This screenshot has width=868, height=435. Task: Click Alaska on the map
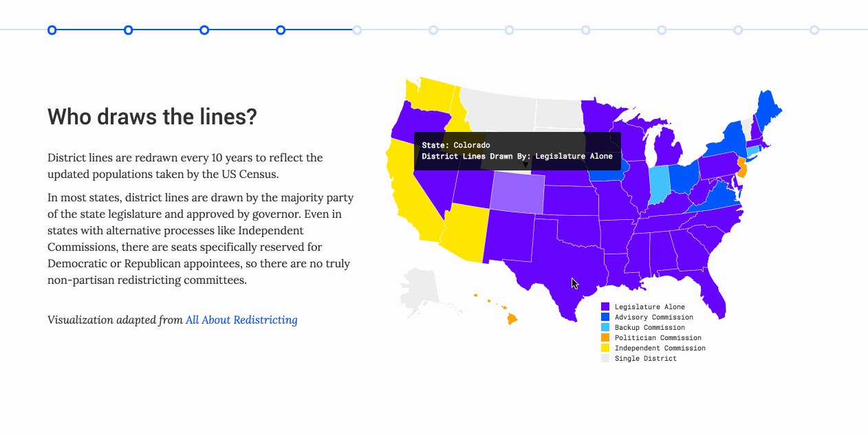click(421, 290)
